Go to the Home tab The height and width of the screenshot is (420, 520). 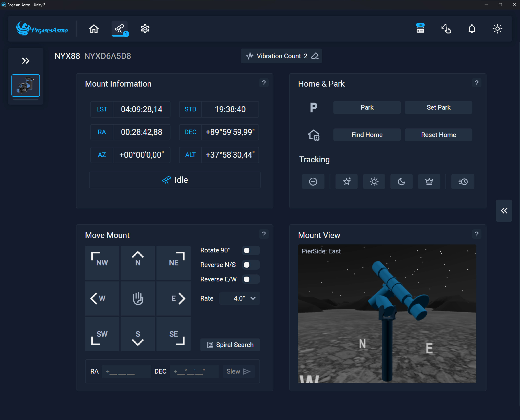[94, 29]
